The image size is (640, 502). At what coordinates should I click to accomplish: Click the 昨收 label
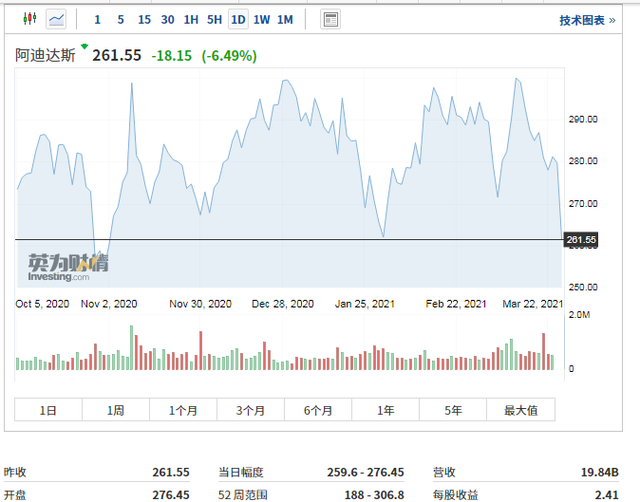(15, 472)
